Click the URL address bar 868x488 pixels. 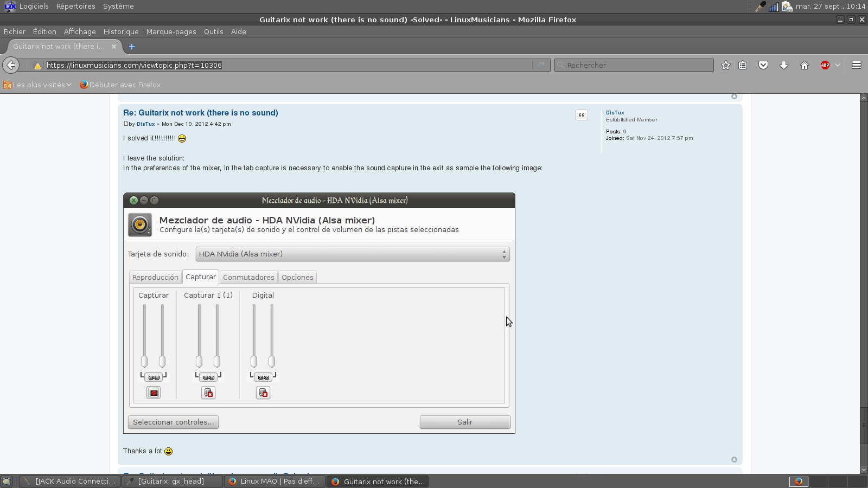(289, 65)
